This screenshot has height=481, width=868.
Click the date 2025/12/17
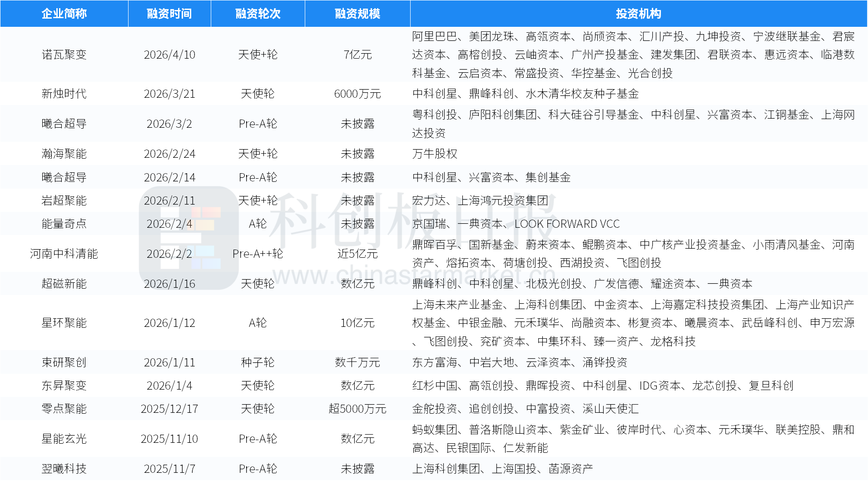169,409
